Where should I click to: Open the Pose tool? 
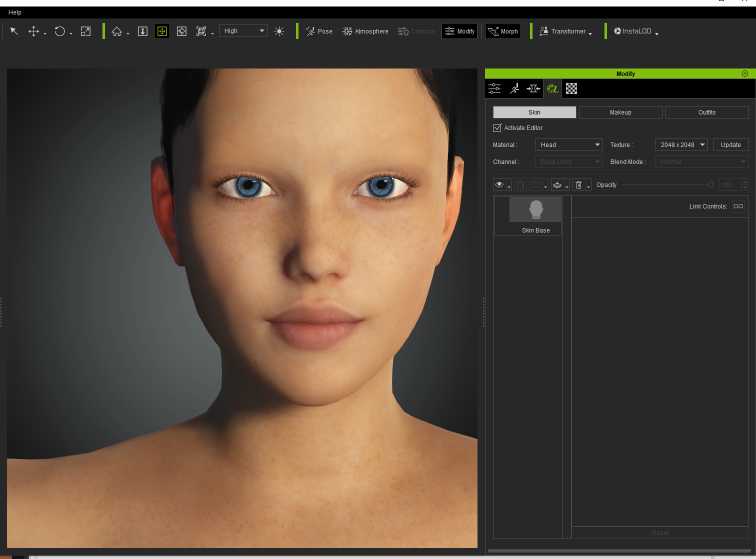pos(319,31)
